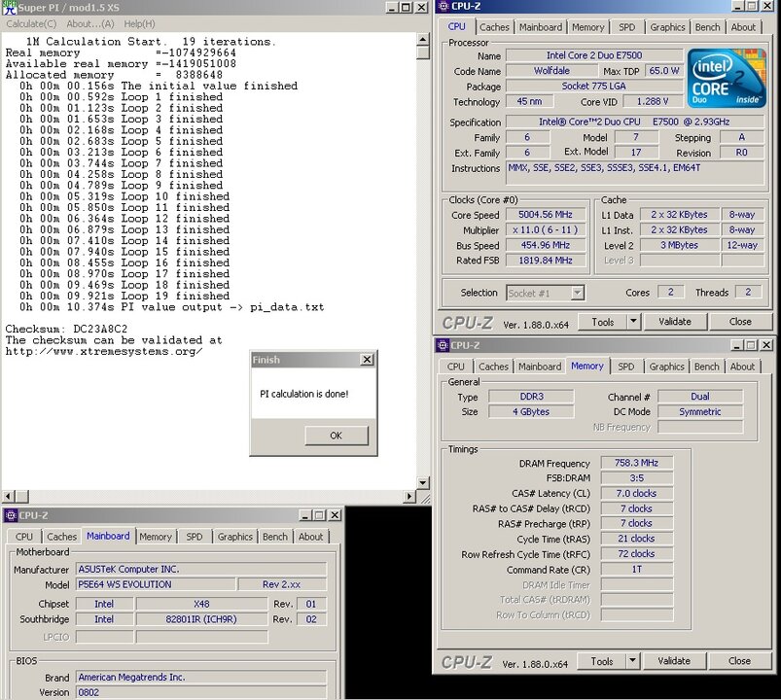Select the Mainboard tab in the Memory CPU-Z window
The width and height of the screenshot is (781, 700).
click(x=540, y=367)
